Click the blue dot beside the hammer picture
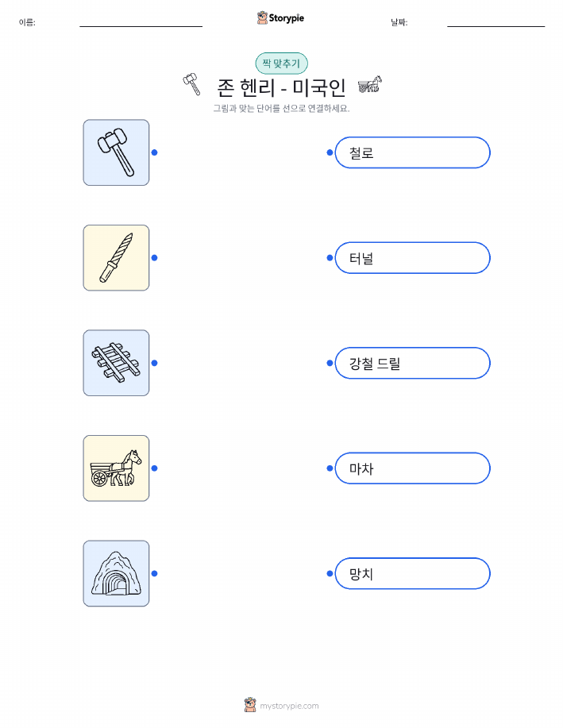The width and height of the screenshot is (563, 728). [x=155, y=152]
